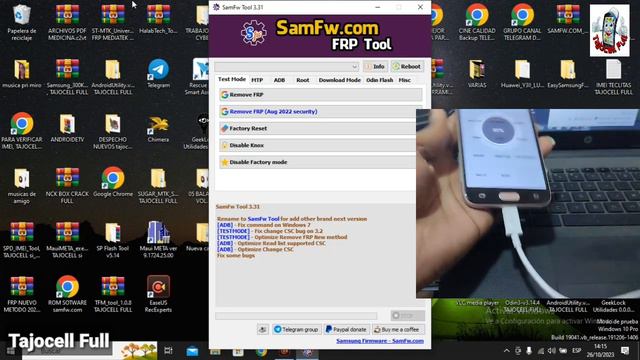The height and width of the screenshot is (360, 640).
Task: Click the Disable Knox button
Action: click(318, 145)
